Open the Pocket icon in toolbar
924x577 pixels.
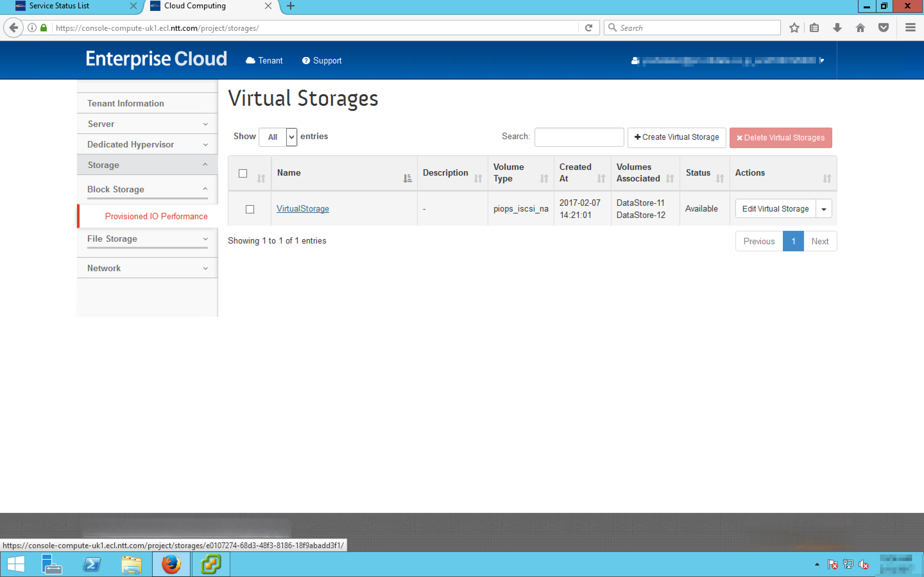(883, 28)
